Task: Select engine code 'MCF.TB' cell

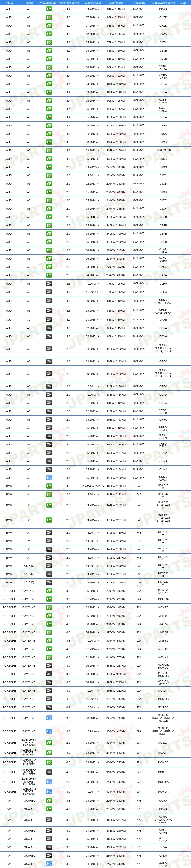Action: (163, 649)
